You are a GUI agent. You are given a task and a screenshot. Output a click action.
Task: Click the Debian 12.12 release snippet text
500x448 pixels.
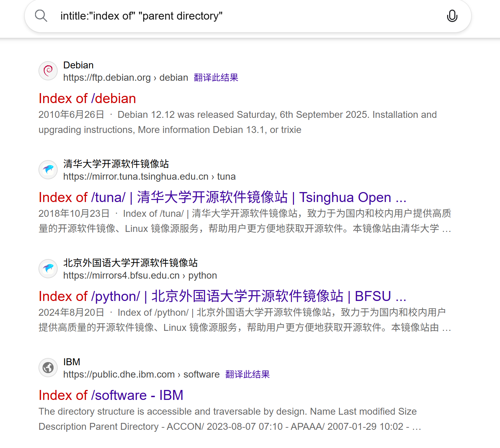238,122
